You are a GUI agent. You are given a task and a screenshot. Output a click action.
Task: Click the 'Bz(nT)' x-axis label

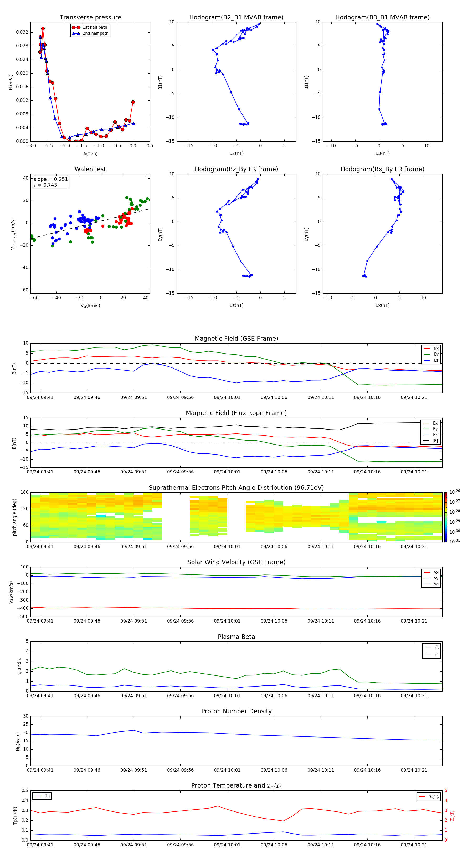236,305
